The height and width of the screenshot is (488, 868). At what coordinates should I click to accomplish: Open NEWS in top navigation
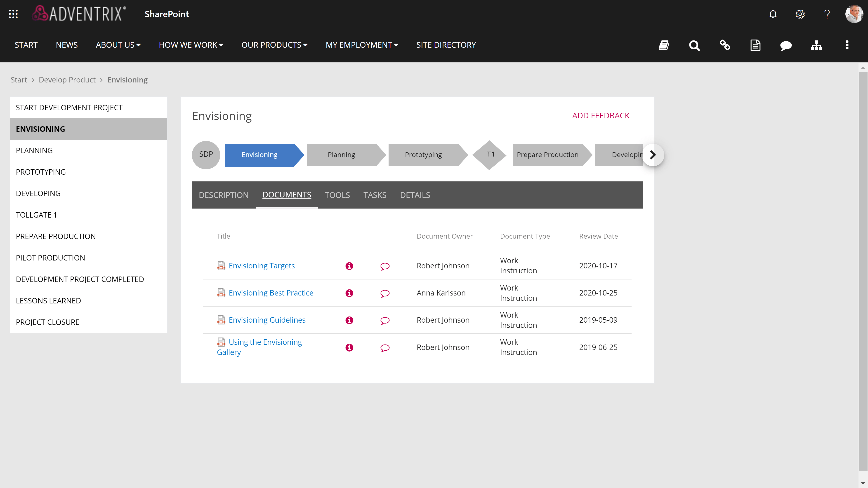coord(67,45)
